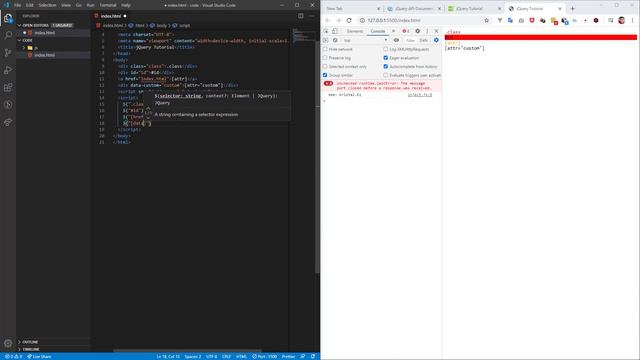This screenshot has height=360, width=640.
Task: Click the Chrome forward arrow
Action: pos(338,20)
